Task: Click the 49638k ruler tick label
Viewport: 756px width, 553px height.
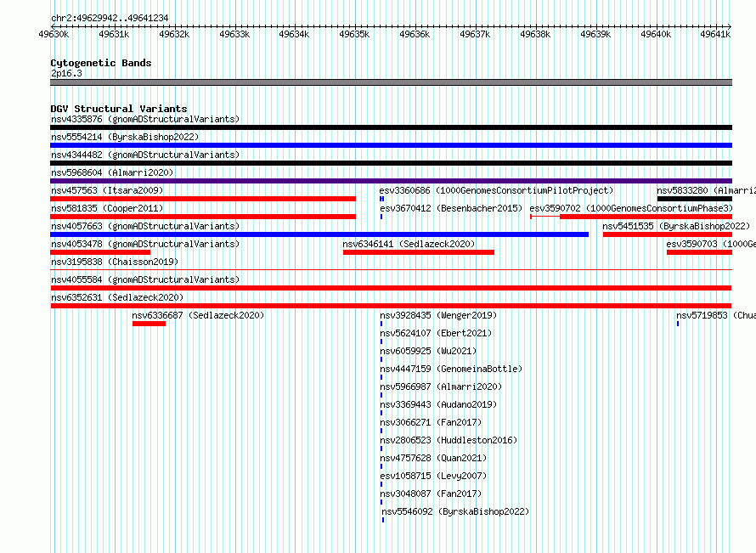Action: point(535,34)
